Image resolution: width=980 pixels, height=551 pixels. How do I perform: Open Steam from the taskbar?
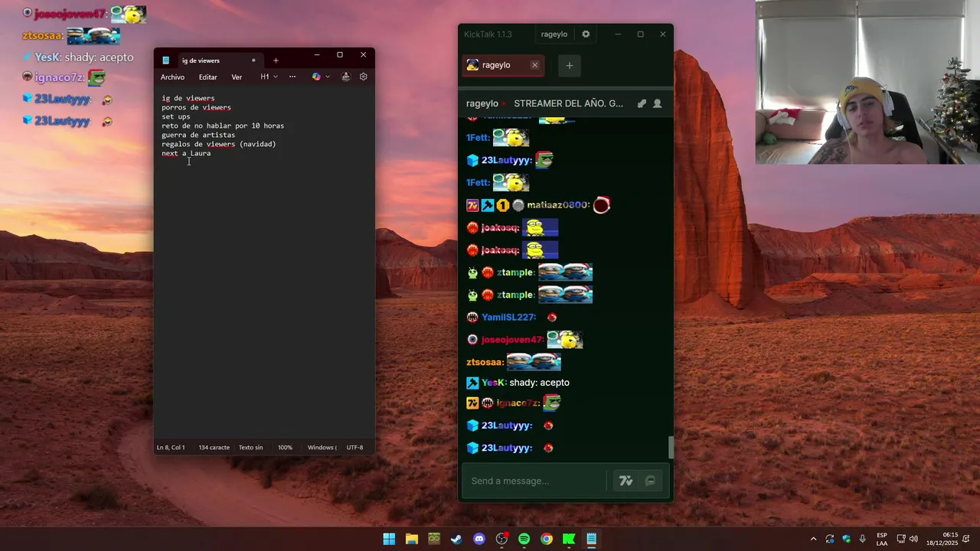(x=456, y=539)
